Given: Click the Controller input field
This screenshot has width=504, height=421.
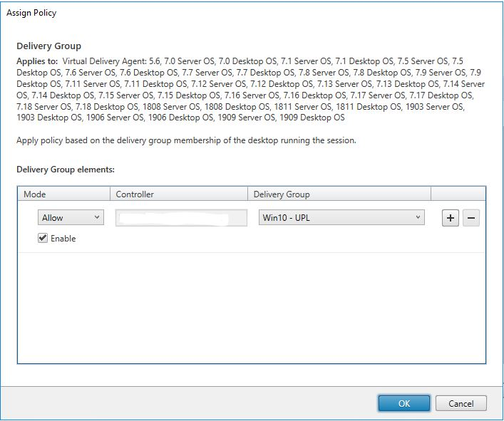Looking at the screenshot, I should 181,218.
